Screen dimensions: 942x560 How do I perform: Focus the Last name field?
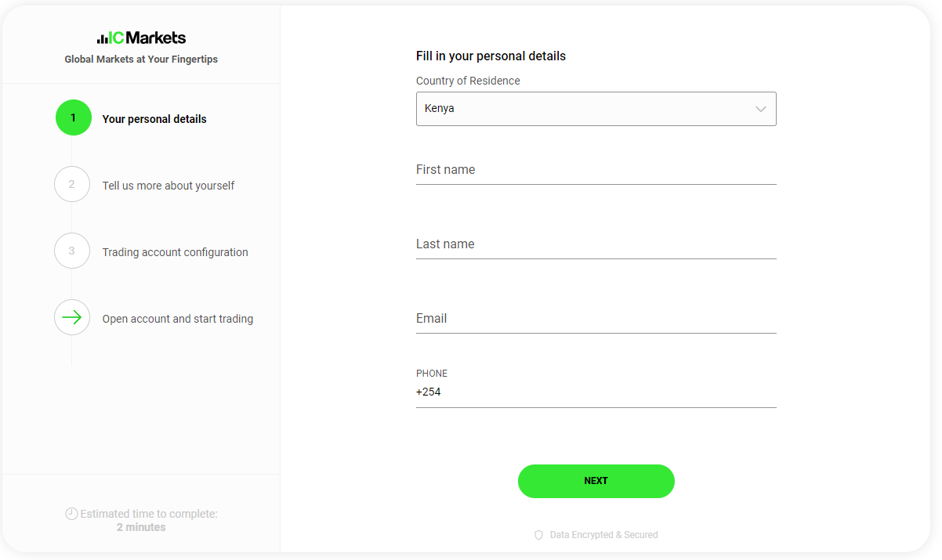pos(596,244)
